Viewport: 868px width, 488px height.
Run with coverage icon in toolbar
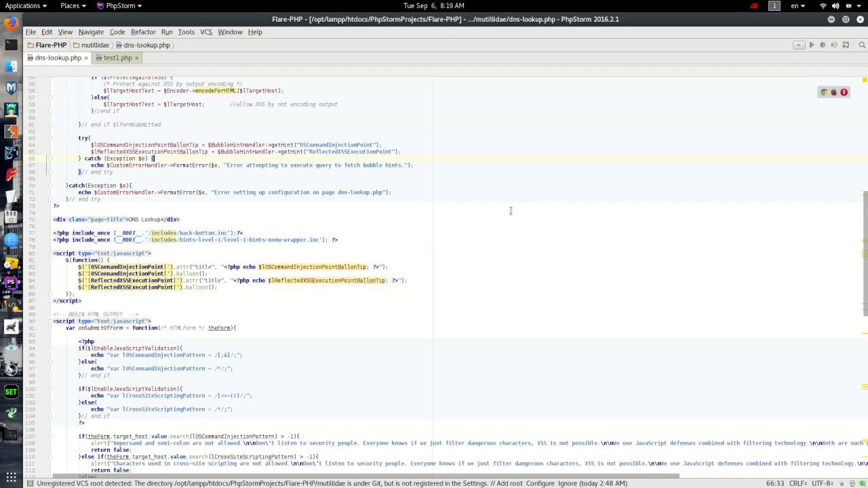point(835,45)
